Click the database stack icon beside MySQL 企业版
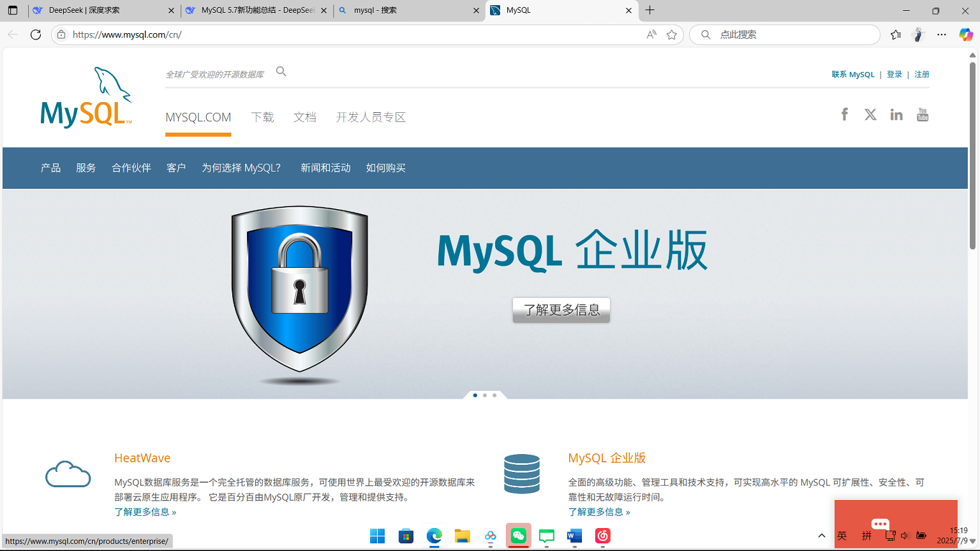This screenshot has height=551, width=980. 522,473
